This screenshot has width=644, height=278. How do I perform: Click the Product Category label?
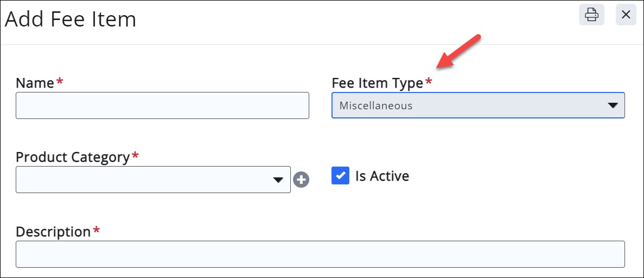click(x=73, y=157)
